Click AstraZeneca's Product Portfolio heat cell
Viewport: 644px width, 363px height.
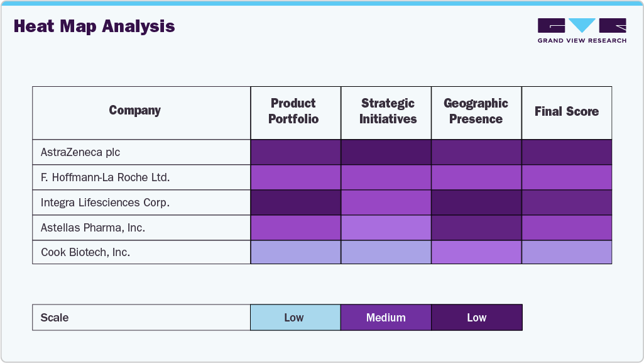pos(295,152)
